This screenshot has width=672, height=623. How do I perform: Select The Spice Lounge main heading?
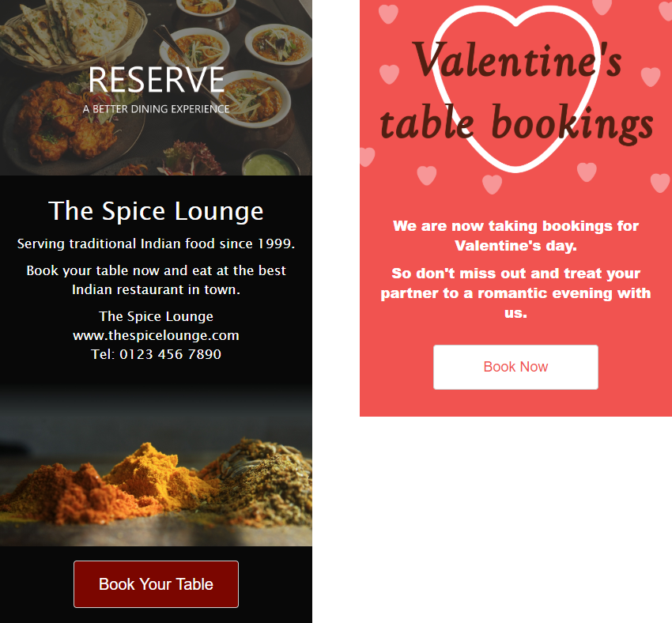click(x=156, y=211)
